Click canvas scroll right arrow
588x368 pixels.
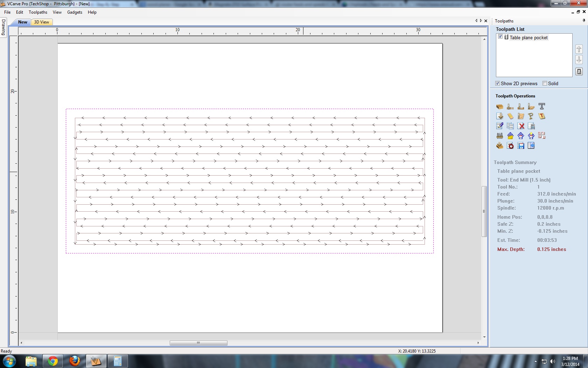pos(478,343)
